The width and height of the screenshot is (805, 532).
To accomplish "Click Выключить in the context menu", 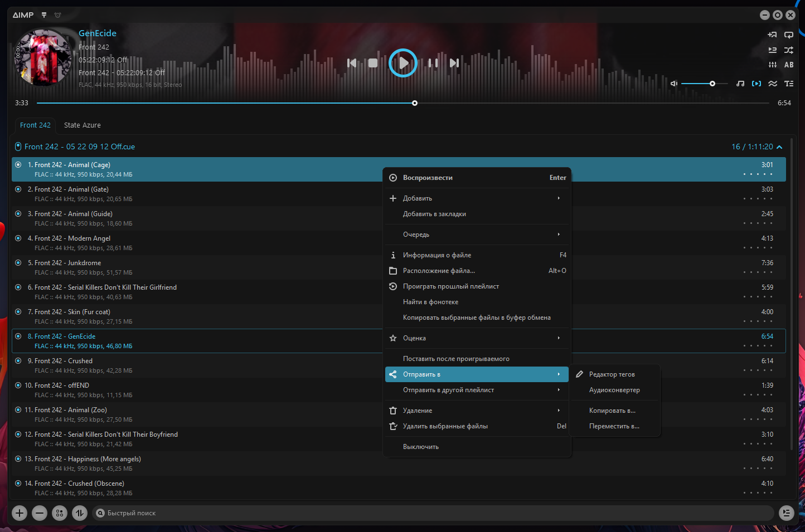I will tap(477, 447).
